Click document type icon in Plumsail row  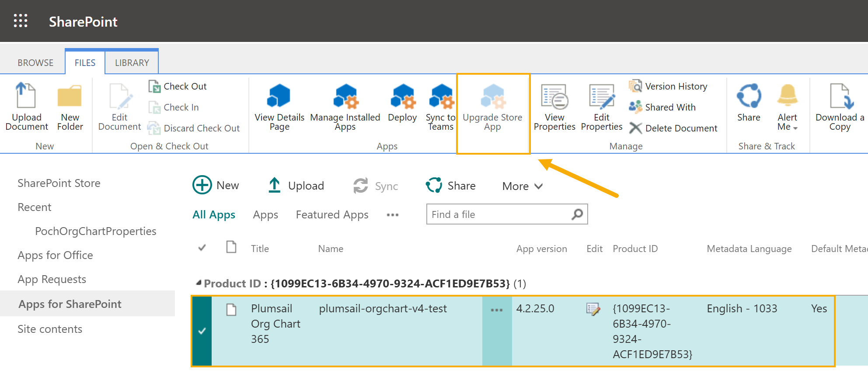pos(231,310)
